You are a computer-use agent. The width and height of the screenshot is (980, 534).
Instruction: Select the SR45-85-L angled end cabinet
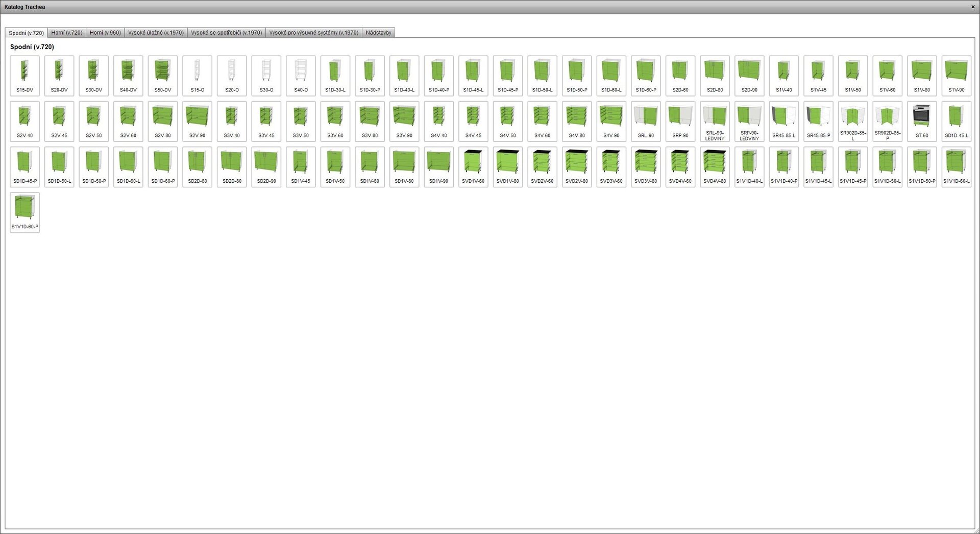tap(783, 121)
